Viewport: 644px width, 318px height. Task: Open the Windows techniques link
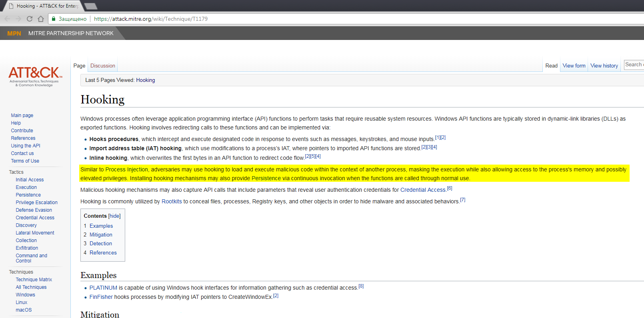(26, 295)
